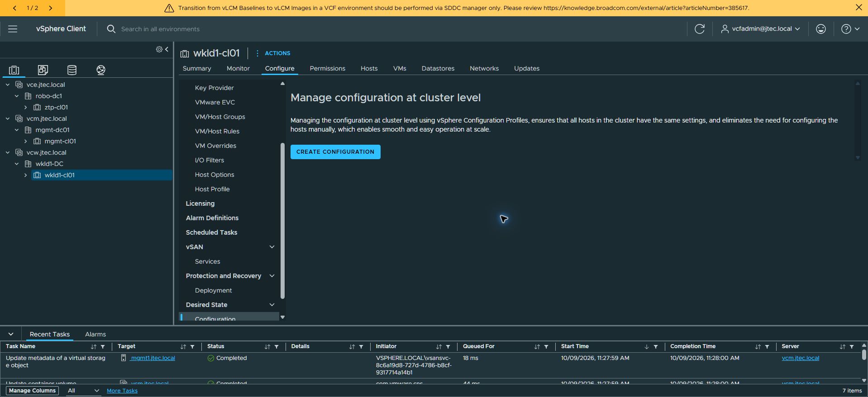Open the Actions menu for wkld1-cl01
The height and width of the screenshot is (397, 868).
pyautogui.click(x=273, y=53)
